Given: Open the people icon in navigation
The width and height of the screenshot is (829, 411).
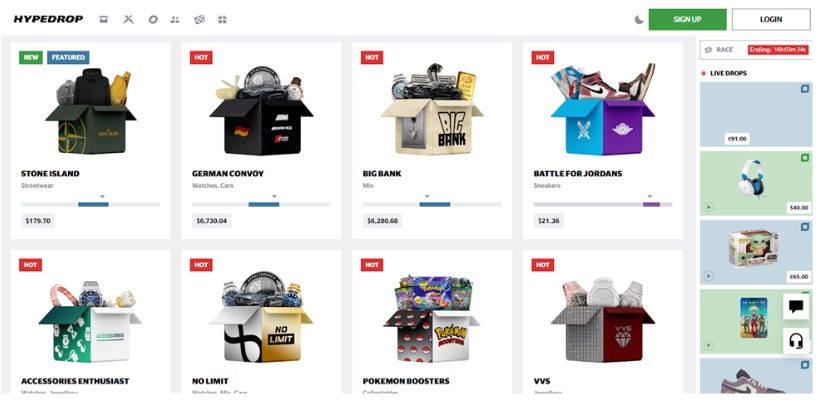Looking at the screenshot, I should pyautogui.click(x=175, y=20).
